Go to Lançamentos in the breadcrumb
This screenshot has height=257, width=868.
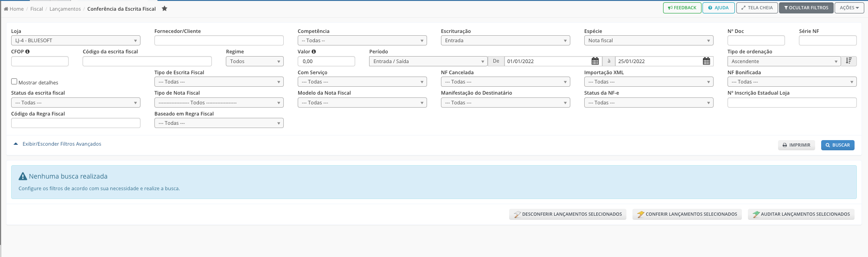click(65, 9)
